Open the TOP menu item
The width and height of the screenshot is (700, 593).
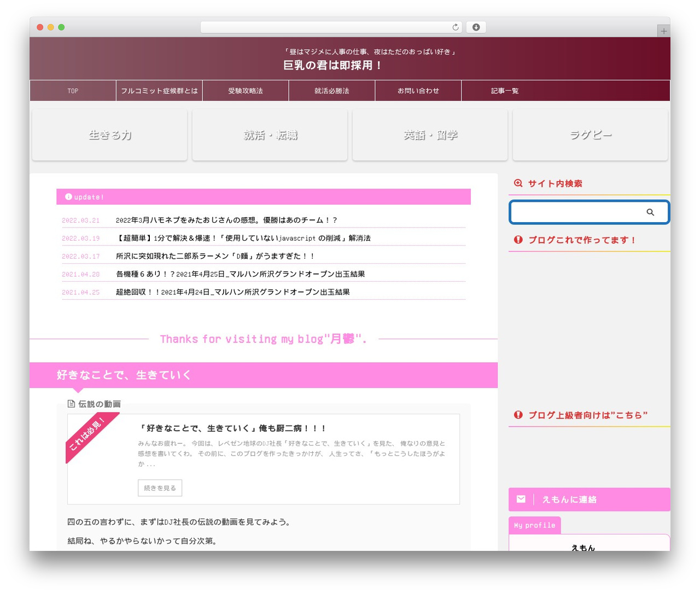(73, 91)
